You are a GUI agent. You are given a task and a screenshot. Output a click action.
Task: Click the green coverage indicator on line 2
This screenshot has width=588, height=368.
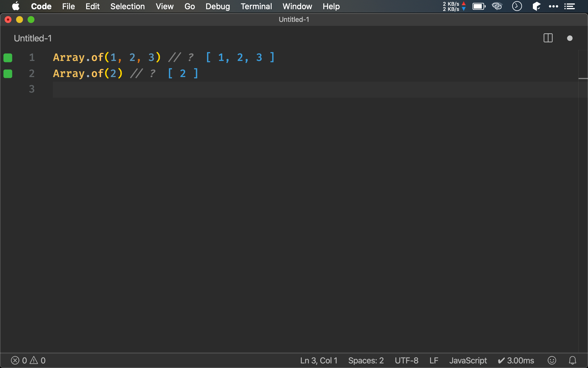(8, 74)
